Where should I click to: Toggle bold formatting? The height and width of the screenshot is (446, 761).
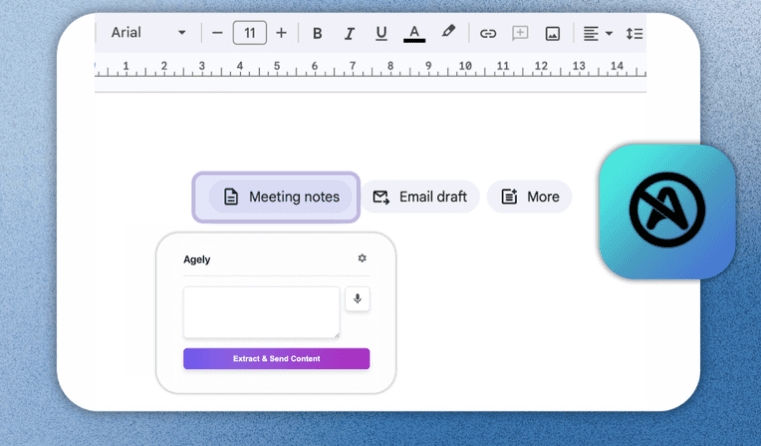(317, 33)
